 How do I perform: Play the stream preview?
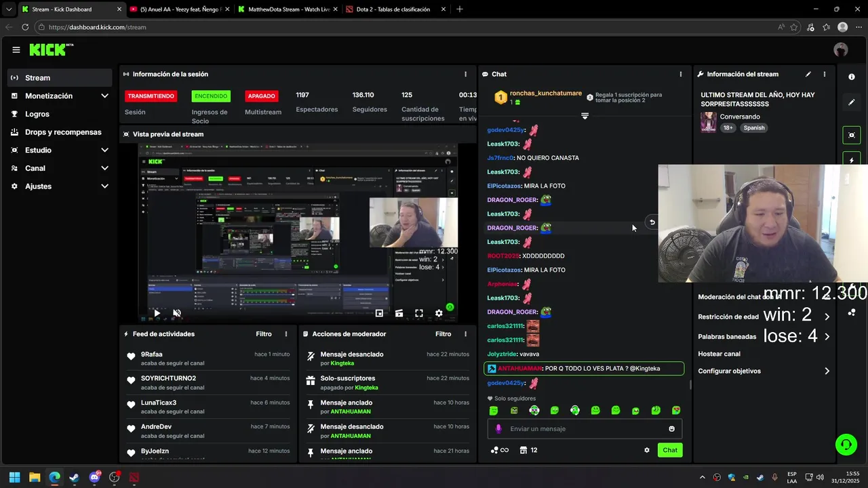coord(157,313)
